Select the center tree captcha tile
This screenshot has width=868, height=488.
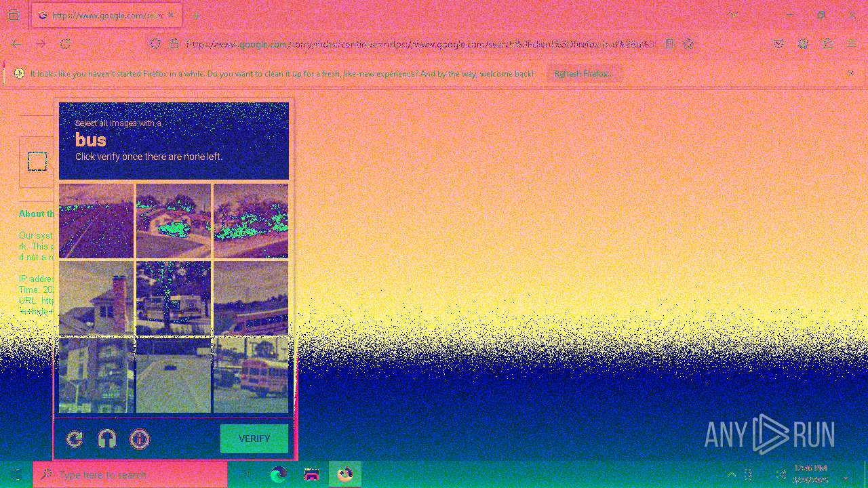point(174,298)
